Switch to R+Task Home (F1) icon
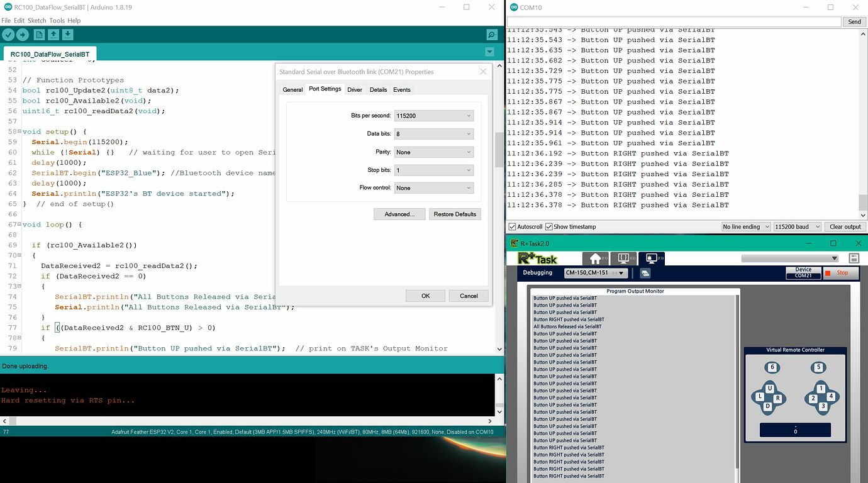 pyautogui.click(x=595, y=258)
